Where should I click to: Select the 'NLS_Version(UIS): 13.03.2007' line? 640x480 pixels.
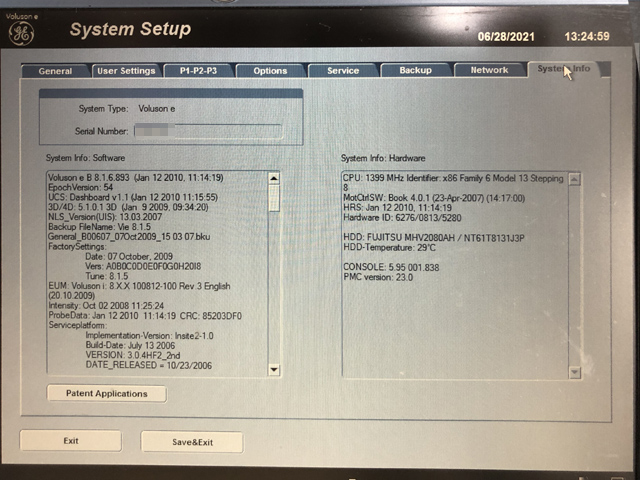pyautogui.click(x=105, y=217)
